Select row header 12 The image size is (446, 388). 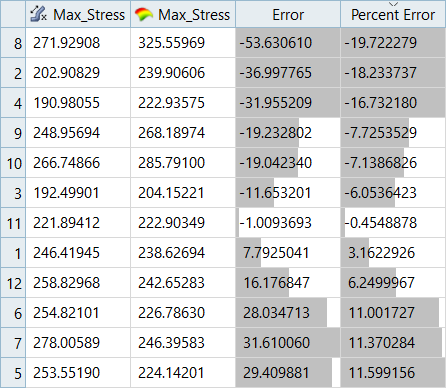click(13, 283)
